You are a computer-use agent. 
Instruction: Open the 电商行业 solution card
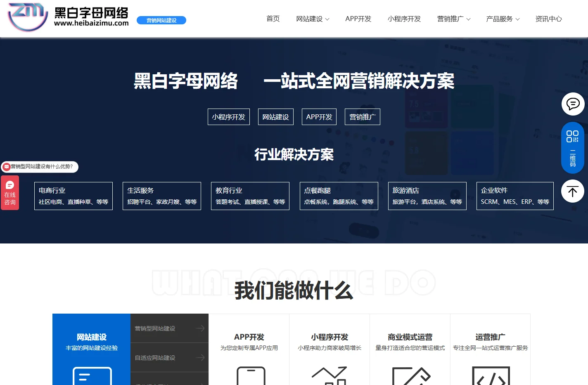tap(73, 196)
